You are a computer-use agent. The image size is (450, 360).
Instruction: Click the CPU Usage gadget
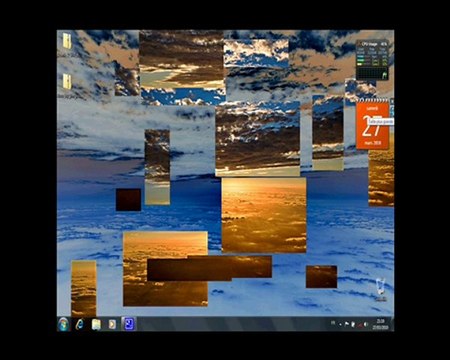(372, 60)
